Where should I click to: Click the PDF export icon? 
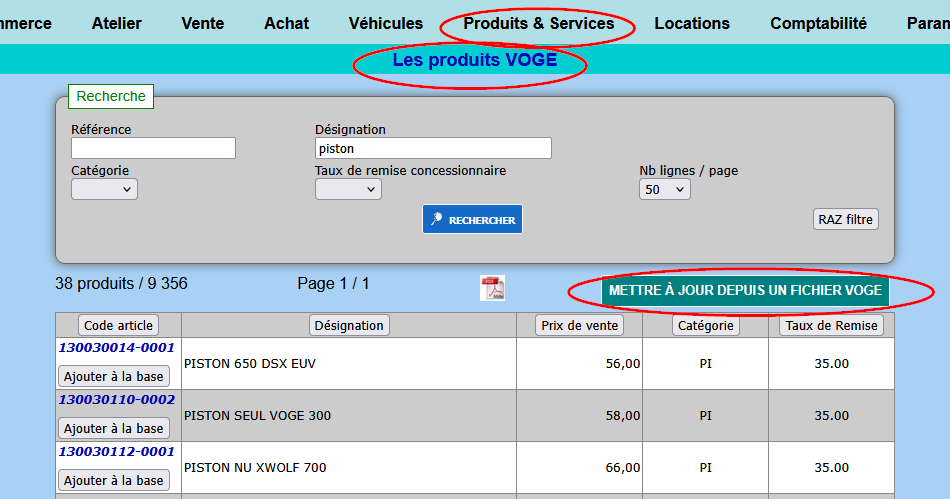(x=494, y=288)
